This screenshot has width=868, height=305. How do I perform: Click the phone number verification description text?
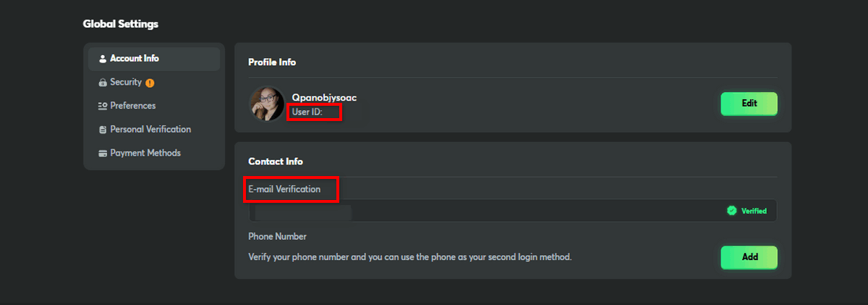tap(410, 256)
